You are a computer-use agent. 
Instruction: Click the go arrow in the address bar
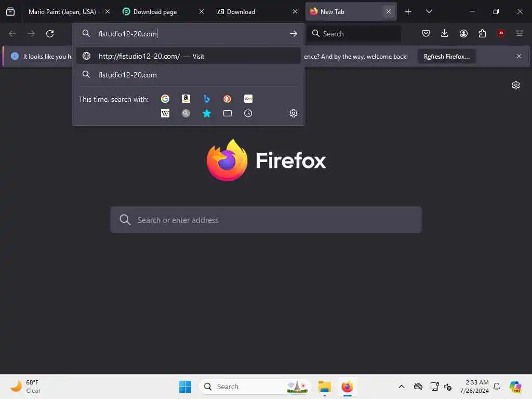click(x=294, y=34)
